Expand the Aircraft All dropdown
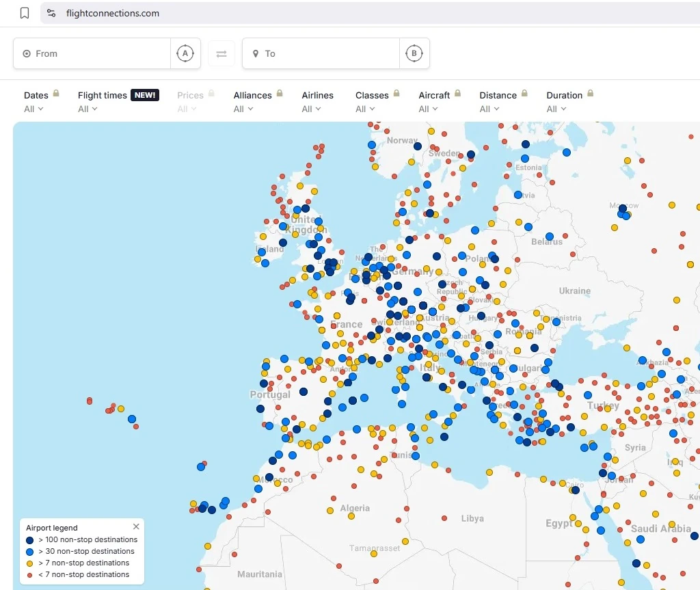Image resolution: width=700 pixels, height=590 pixels. pos(428,109)
